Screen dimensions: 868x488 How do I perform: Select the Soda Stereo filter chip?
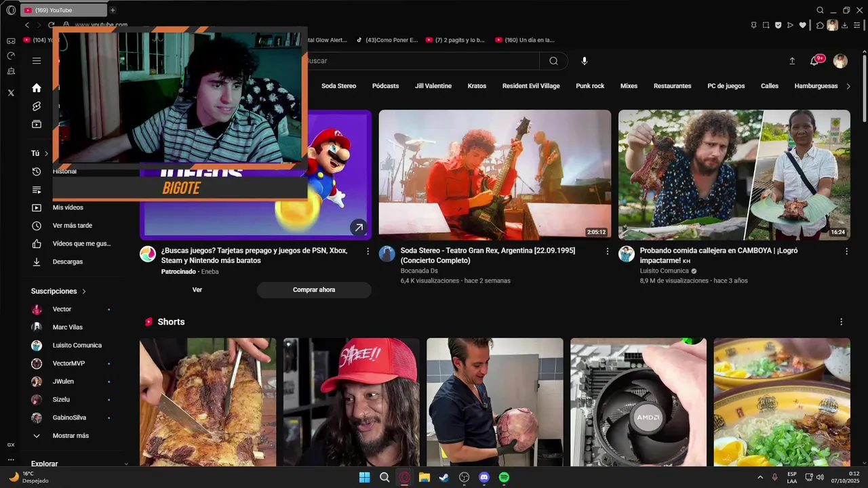point(338,86)
